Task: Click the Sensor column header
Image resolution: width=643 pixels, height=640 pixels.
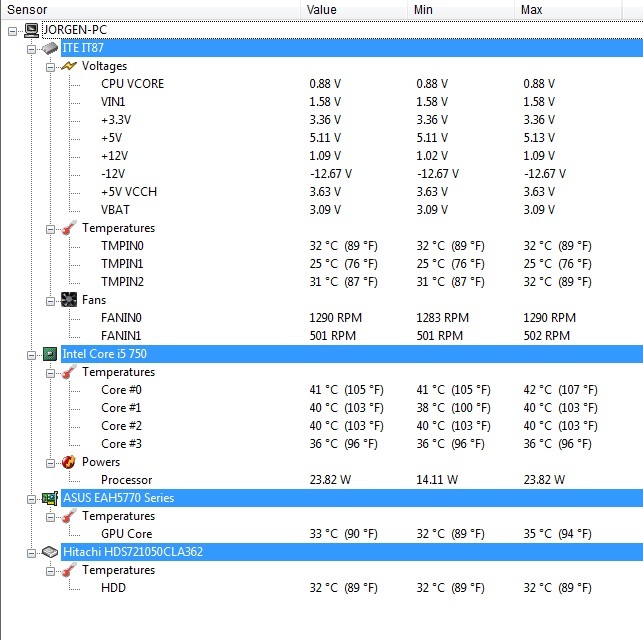Action: coord(151,9)
